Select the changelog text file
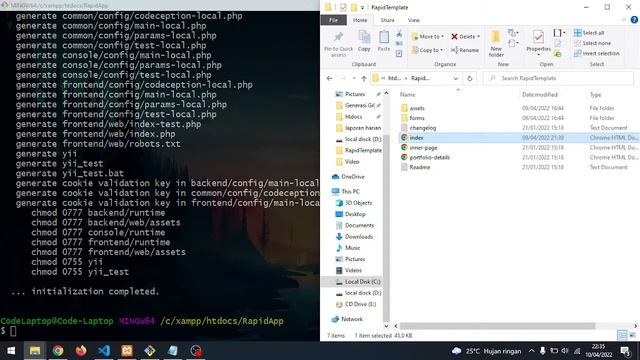The width and height of the screenshot is (640, 360). (422, 128)
